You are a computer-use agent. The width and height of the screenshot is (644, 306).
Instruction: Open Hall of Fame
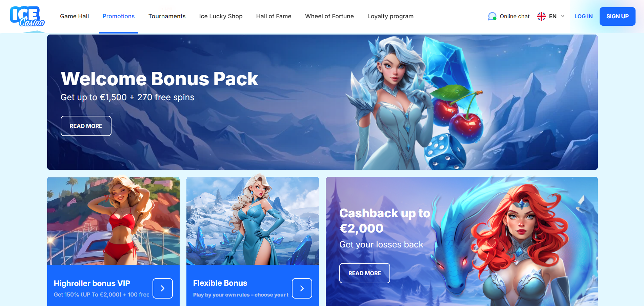coord(274,16)
